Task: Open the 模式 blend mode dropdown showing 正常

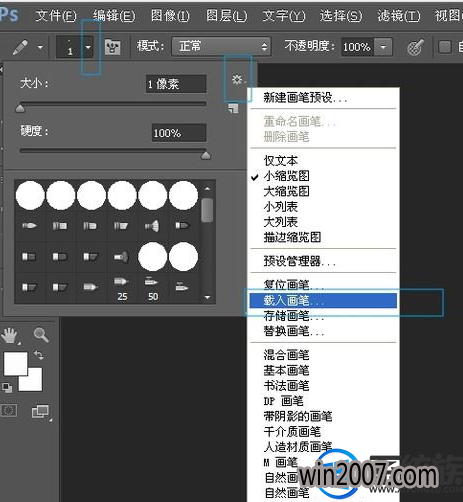Action: click(x=221, y=46)
